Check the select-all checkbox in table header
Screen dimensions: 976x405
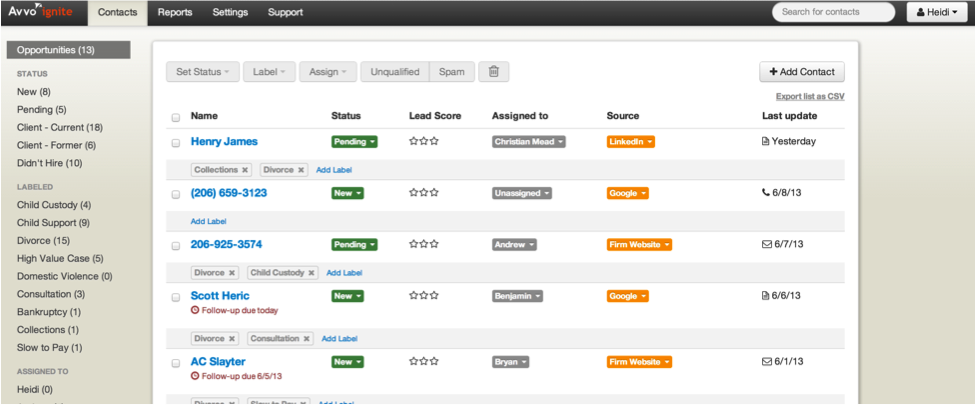[176, 117]
